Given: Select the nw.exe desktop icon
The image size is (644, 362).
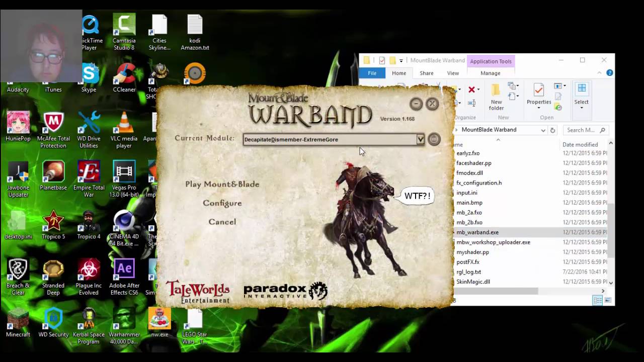Looking at the screenshot, I should tap(159, 323).
